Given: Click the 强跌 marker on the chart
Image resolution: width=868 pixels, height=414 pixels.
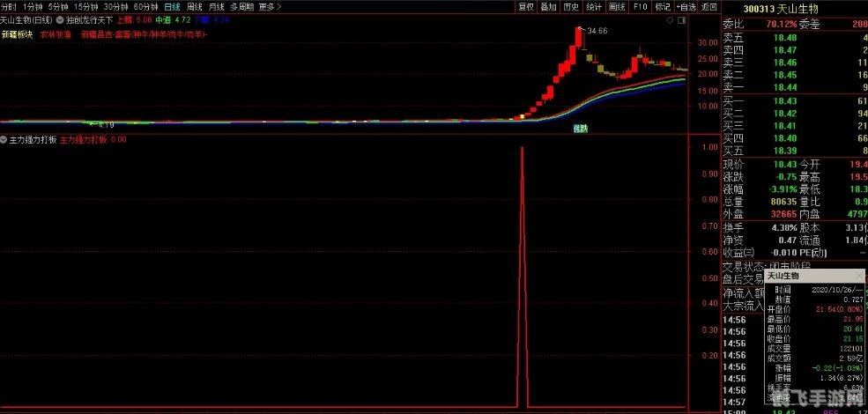Looking at the screenshot, I should pos(581,128).
